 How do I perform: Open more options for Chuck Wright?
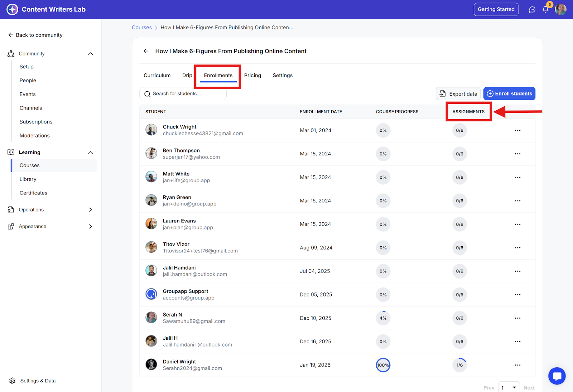(517, 131)
